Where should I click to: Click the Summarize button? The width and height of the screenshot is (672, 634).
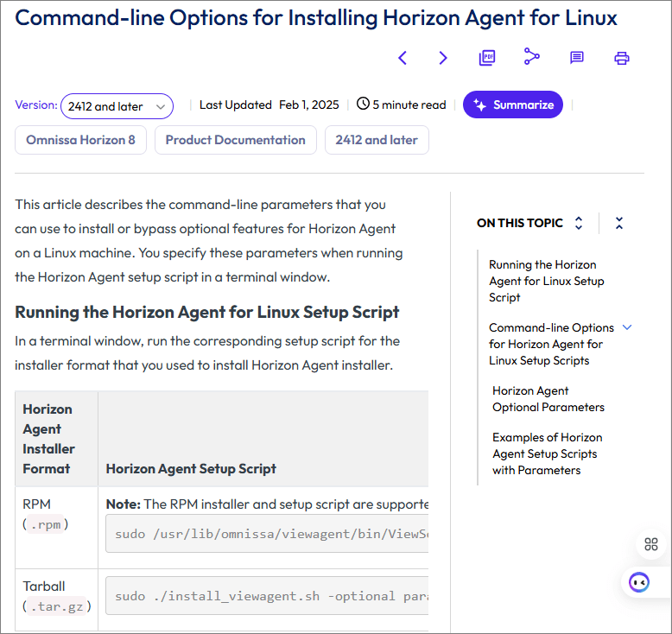coord(513,105)
